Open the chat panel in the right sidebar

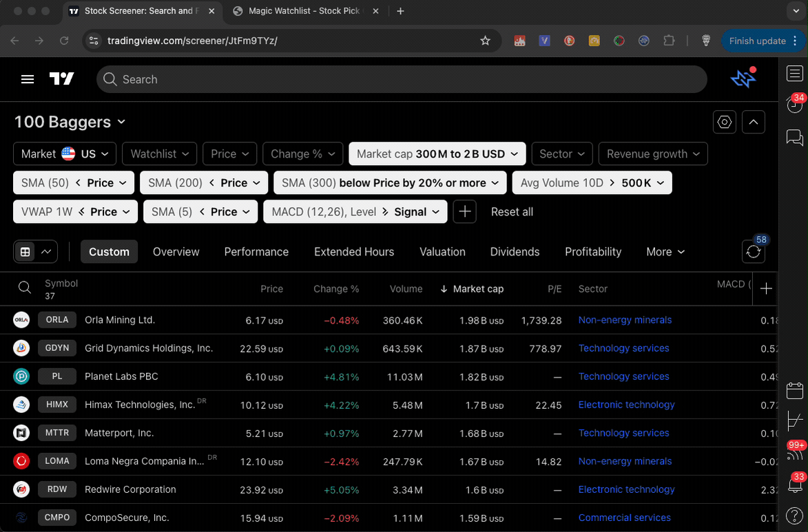(795, 138)
